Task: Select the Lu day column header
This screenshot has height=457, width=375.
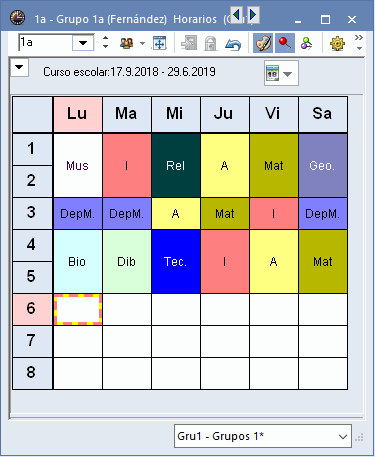Action: 78,114
